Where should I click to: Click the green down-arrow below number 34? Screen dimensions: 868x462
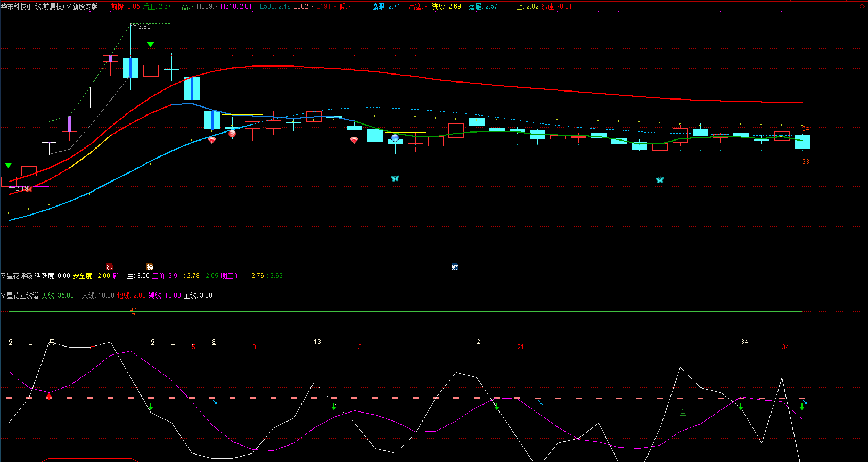point(741,407)
